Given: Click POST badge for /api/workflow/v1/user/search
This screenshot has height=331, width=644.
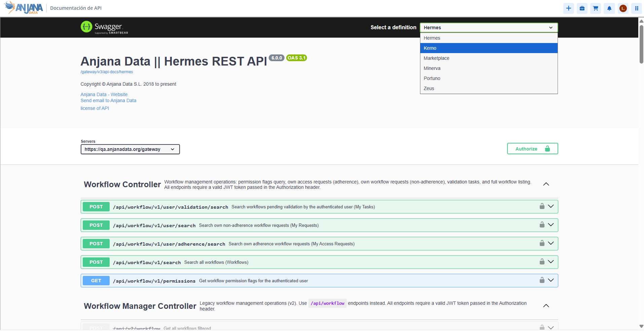Looking at the screenshot, I should pyautogui.click(x=96, y=225).
